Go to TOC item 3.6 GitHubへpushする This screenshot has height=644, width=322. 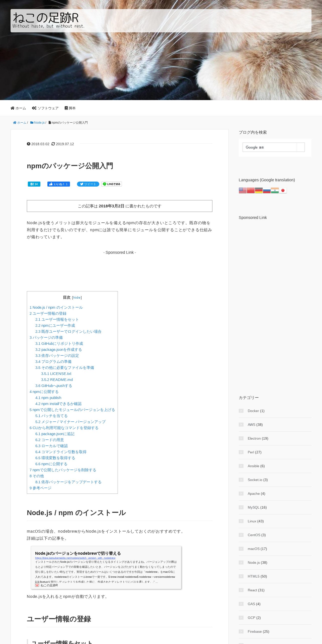[54, 386]
